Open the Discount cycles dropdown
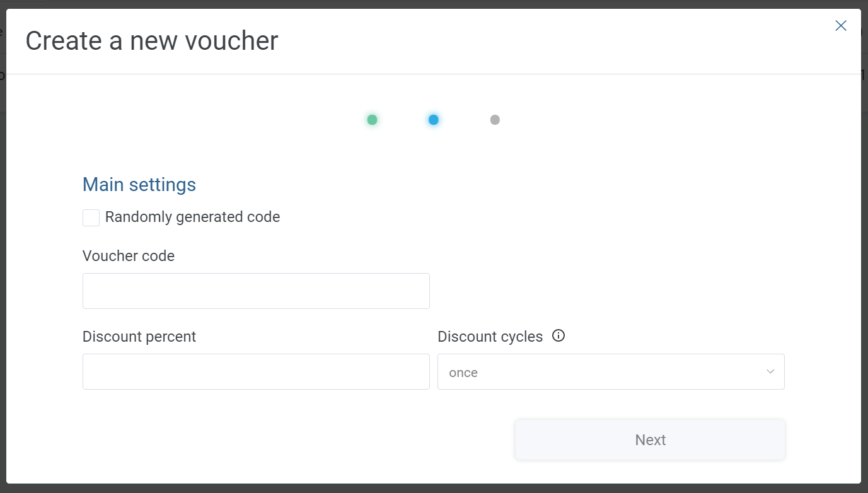This screenshot has height=493, width=868. click(x=611, y=371)
